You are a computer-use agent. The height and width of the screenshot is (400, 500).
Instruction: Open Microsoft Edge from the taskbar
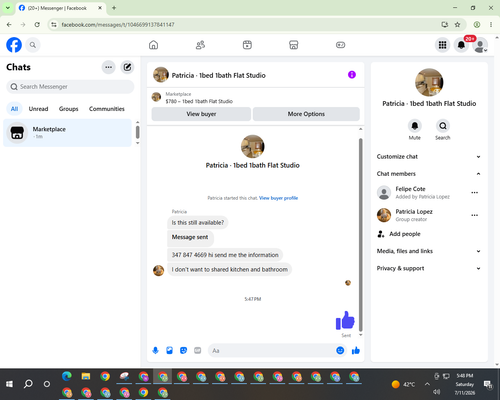click(x=67, y=376)
